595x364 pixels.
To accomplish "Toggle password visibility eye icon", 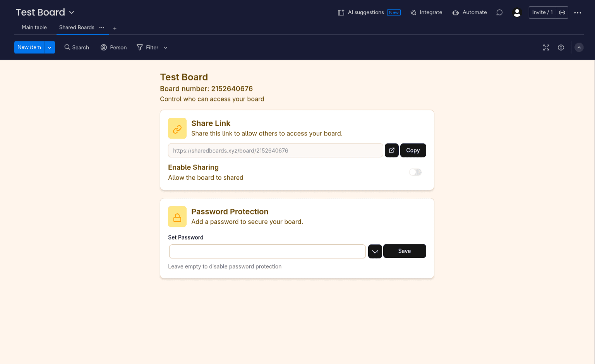I will [x=375, y=251].
